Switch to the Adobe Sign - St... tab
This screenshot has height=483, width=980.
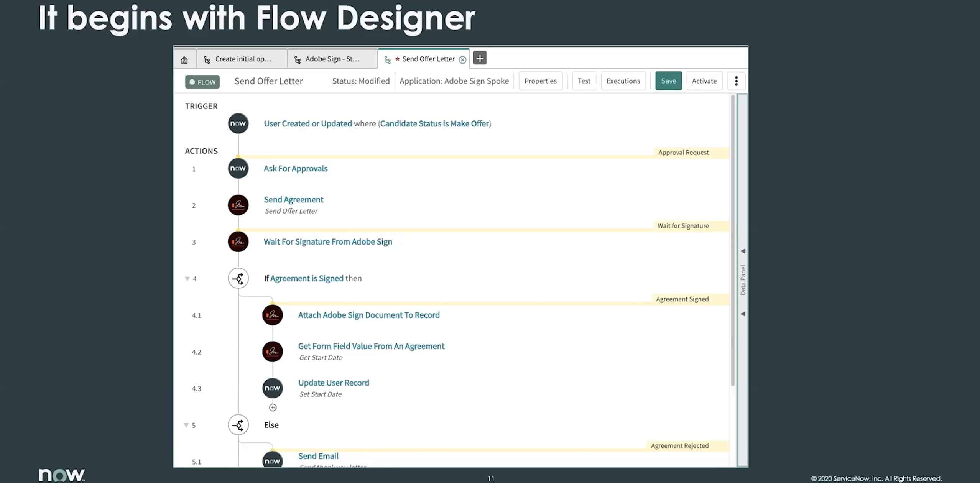(x=332, y=59)
